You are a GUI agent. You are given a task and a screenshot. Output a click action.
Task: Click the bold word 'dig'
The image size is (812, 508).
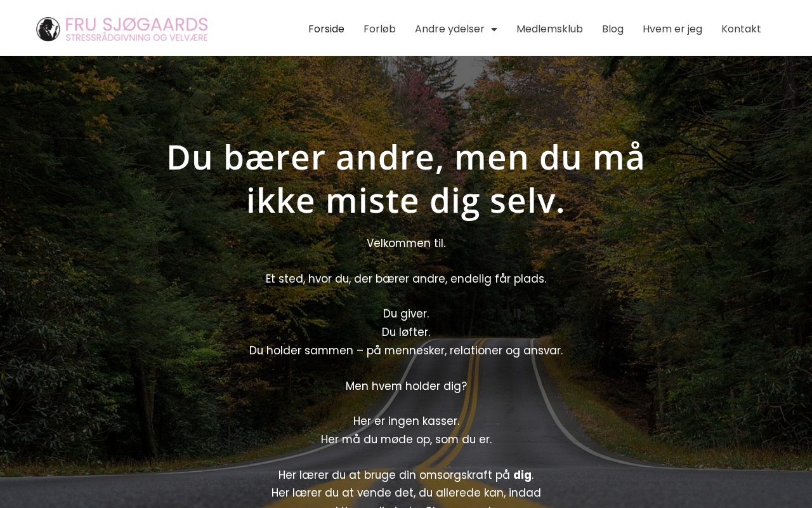pos(522,475)
